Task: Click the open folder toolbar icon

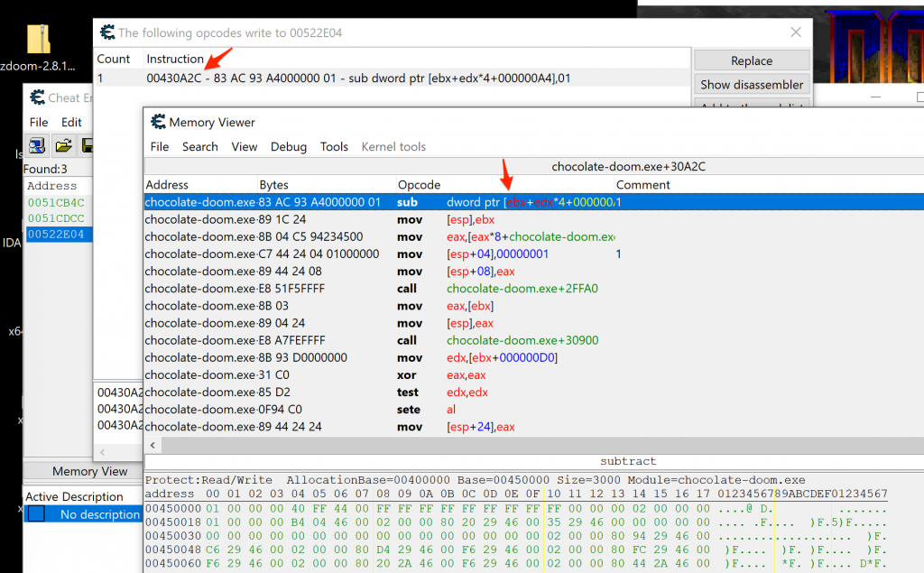Action: (63, 145)
